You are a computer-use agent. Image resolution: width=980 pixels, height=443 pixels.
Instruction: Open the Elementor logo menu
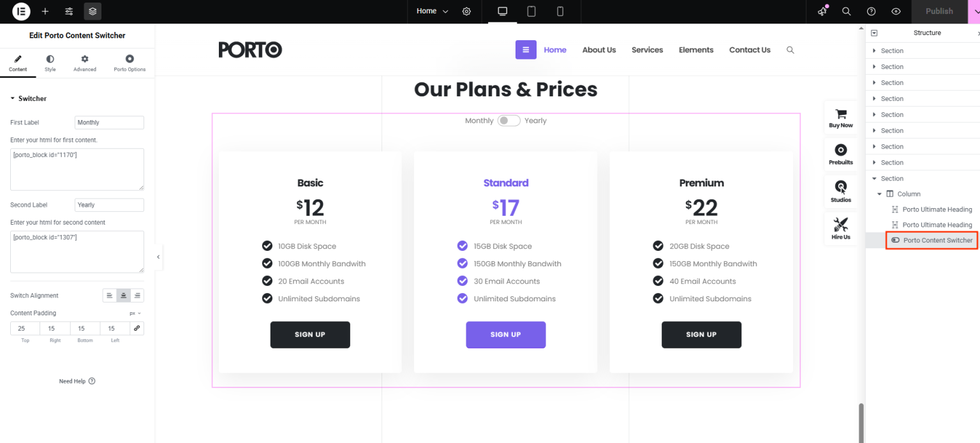pyautogui.click(x=21, y=11)
